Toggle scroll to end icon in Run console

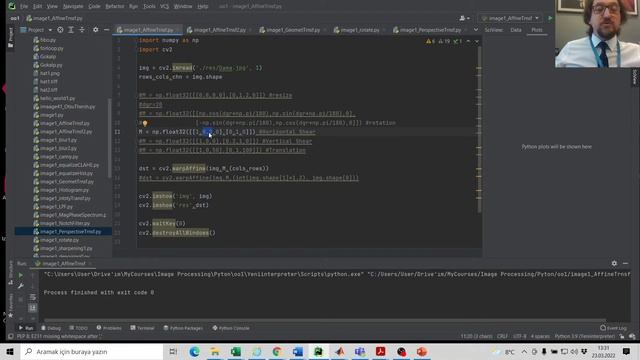tap(33, 308)
